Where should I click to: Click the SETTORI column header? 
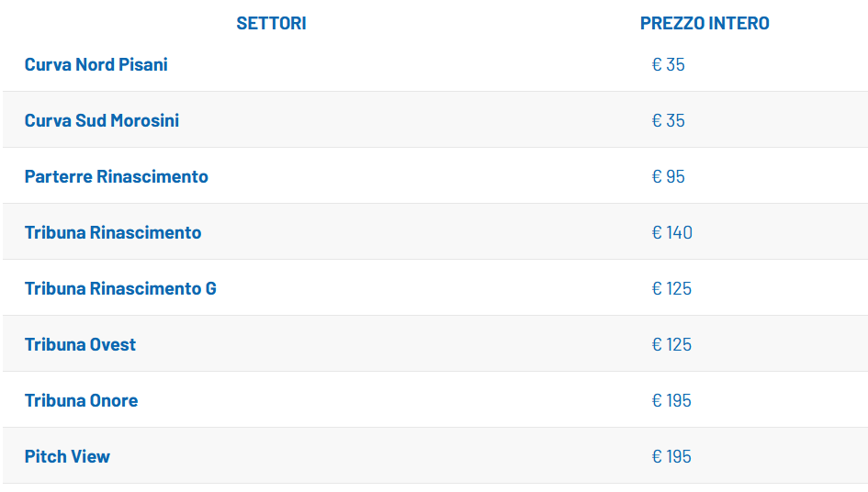pos(271,24)
